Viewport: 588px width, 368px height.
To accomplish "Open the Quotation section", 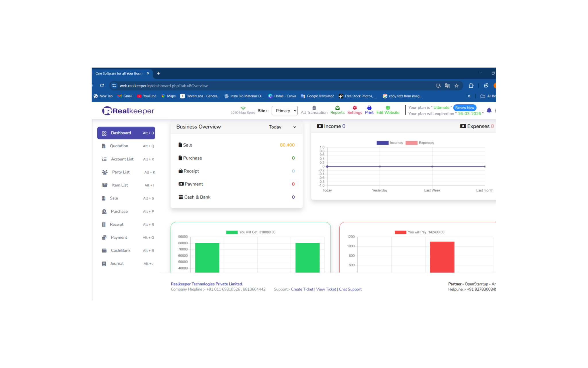I will [119, 146].
